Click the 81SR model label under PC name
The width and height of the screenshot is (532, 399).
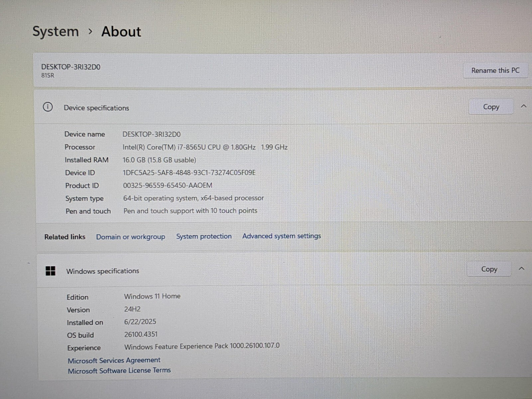click(48, 75)
